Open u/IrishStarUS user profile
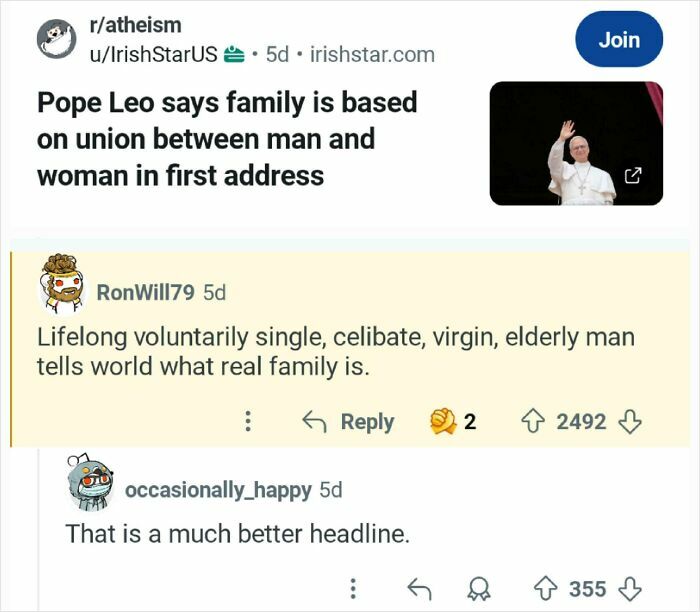The image size is (700, 612). coord(153,53)
